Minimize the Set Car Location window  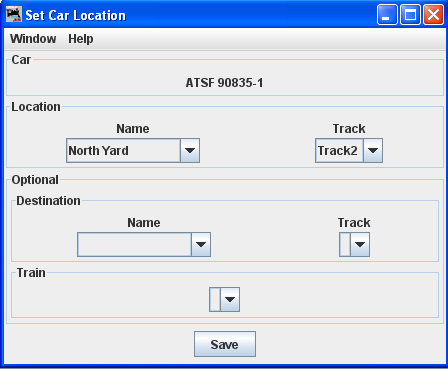coord(387,15)
